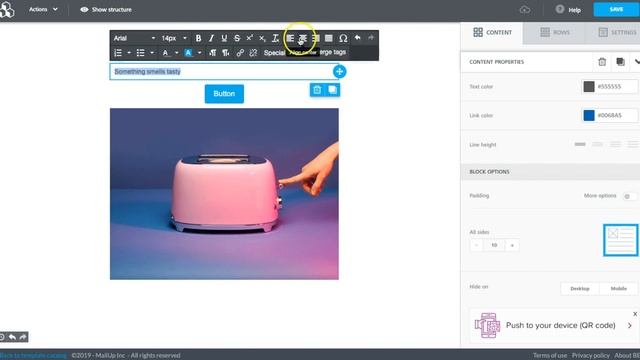Viewport: 640px width, 360px height.
Task: Apply subscript formatting
Action: point(262,38)
